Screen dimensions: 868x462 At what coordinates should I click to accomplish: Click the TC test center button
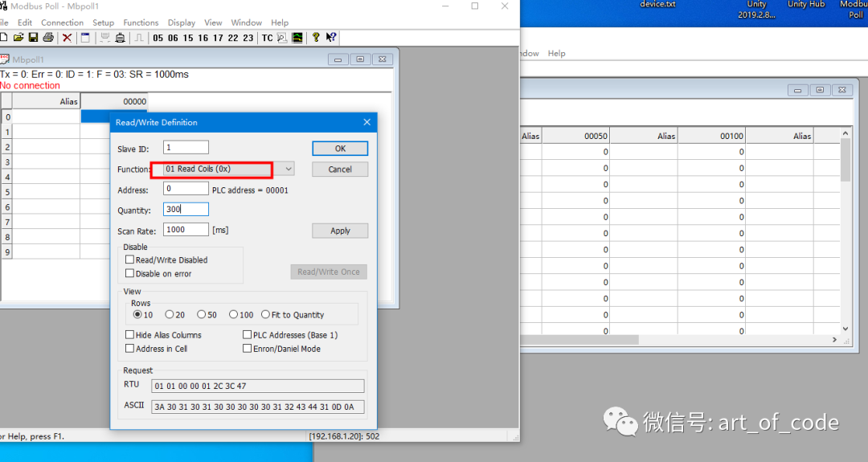click(x=268, y=38)
